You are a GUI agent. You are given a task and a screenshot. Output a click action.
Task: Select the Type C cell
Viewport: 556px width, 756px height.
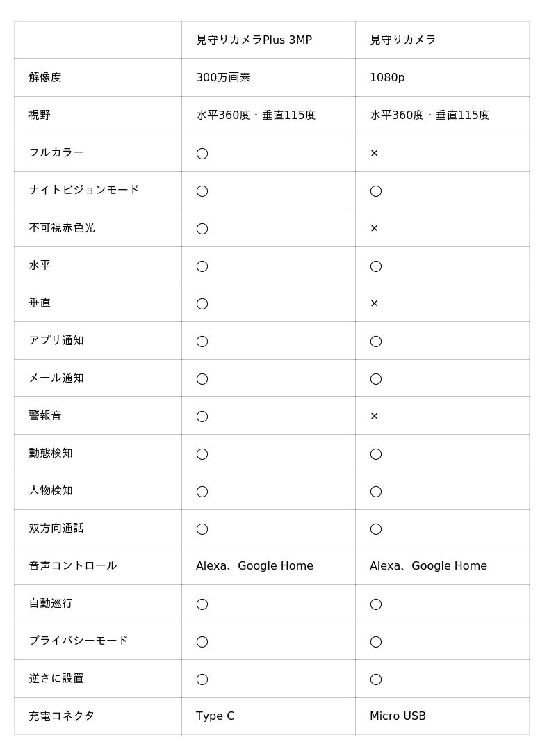[215, 716]
